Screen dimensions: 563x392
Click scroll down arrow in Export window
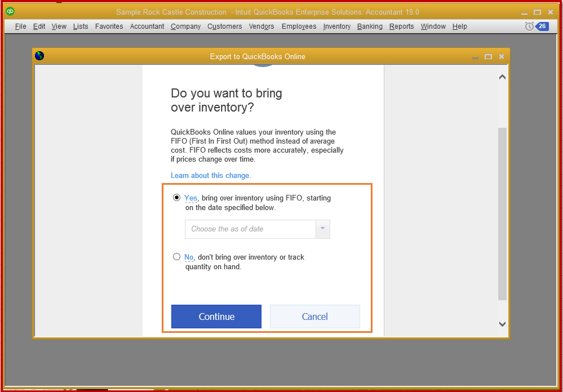pos(502,324)
